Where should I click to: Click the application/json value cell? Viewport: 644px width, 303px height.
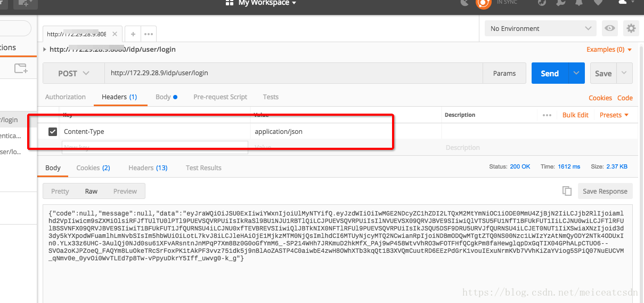(346, 131)
